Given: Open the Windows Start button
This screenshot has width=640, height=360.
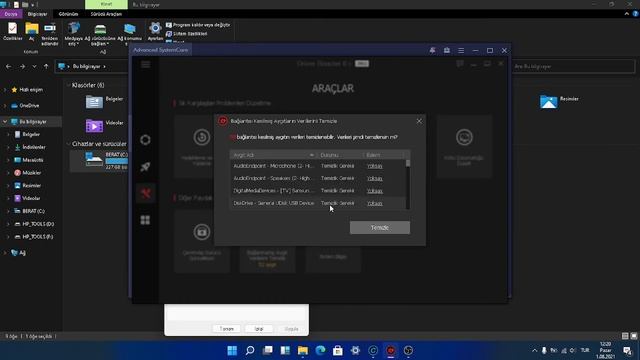Looking at the screenshot, I should coord(232,351).
